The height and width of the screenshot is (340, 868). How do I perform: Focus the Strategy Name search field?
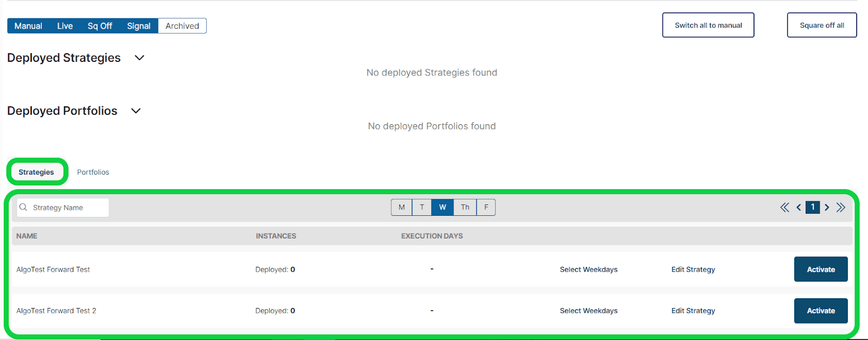coord(68,208)
